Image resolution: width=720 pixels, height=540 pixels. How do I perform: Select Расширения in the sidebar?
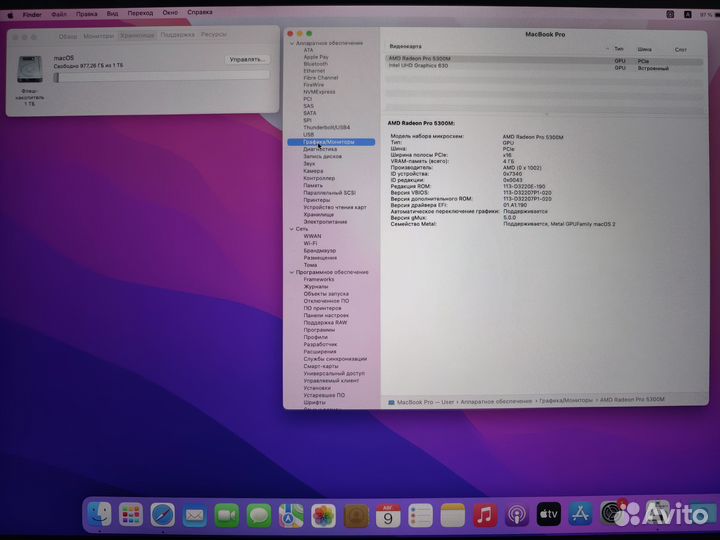pos(320,352)
